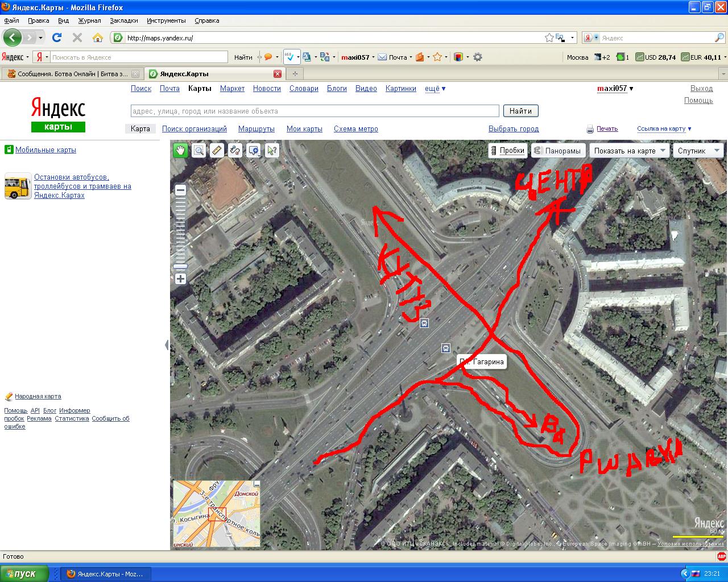The image size is (728, 582).
Task: Click the Печать print link
Action: click(x=607, y=129)
